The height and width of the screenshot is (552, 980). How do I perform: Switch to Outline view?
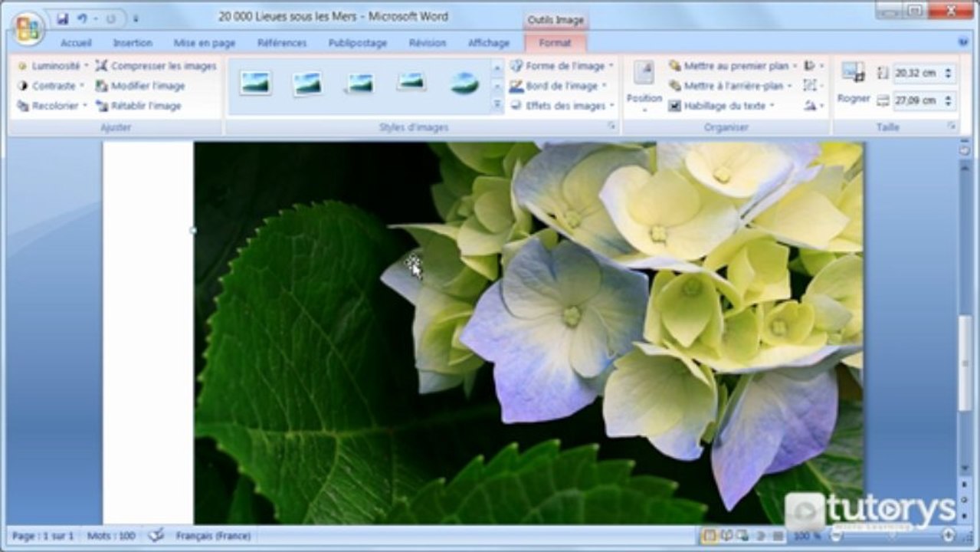pos(761,535)
